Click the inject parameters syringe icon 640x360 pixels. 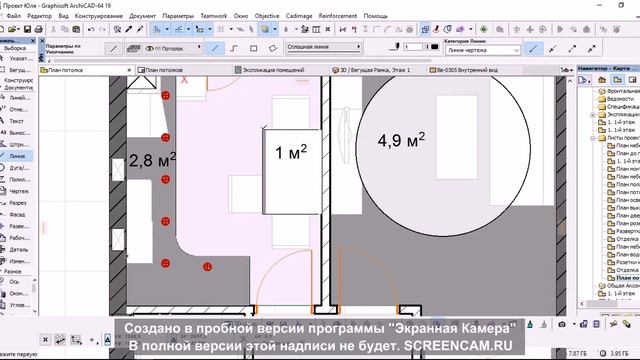(140, 29)
